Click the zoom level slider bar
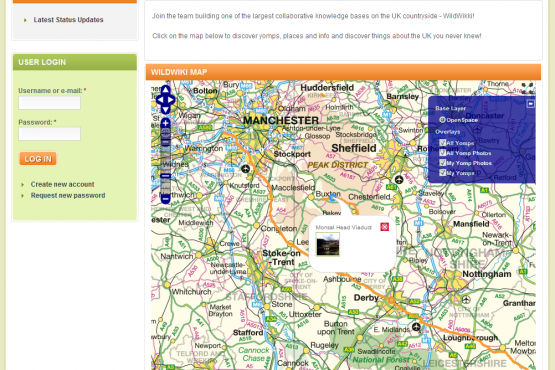The image size is (555, 370). 165,161
